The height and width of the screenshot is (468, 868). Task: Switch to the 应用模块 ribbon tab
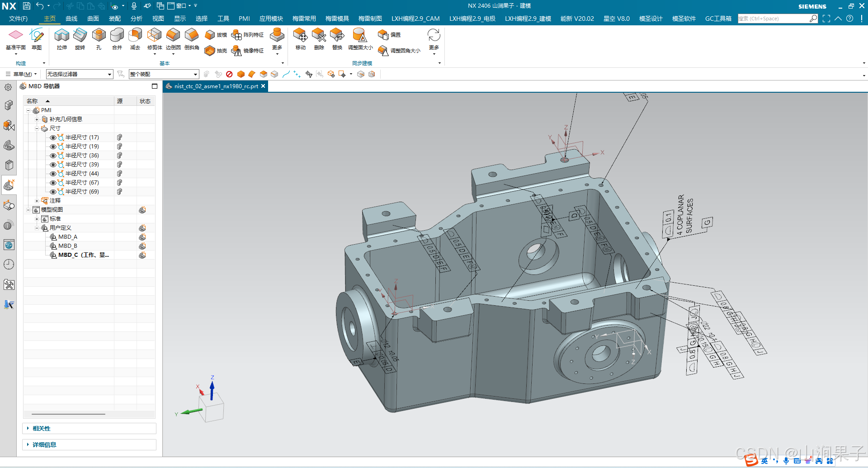click(271, 19)
